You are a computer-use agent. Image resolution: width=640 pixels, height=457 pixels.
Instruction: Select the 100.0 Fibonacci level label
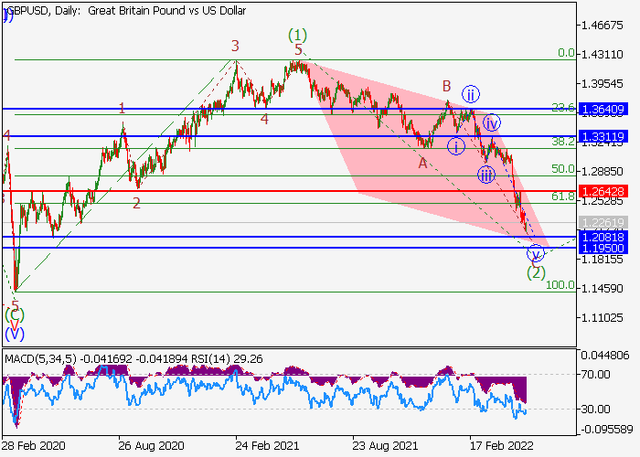point(560,285)
